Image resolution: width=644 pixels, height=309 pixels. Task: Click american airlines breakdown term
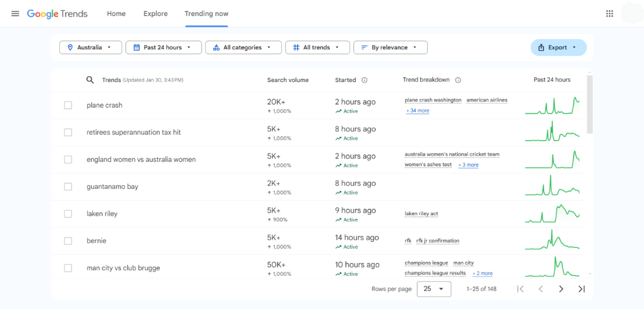pyautogui.click(x=487, y=100)
